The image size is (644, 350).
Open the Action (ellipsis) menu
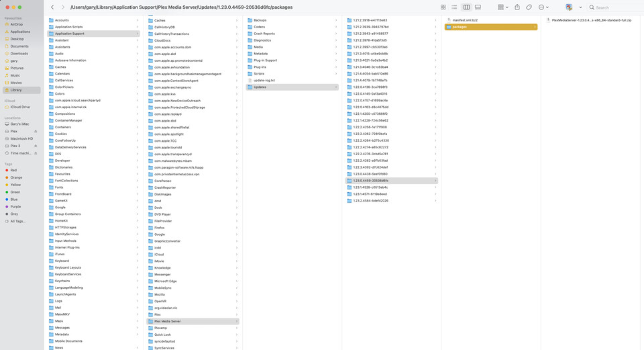point(543,7)
